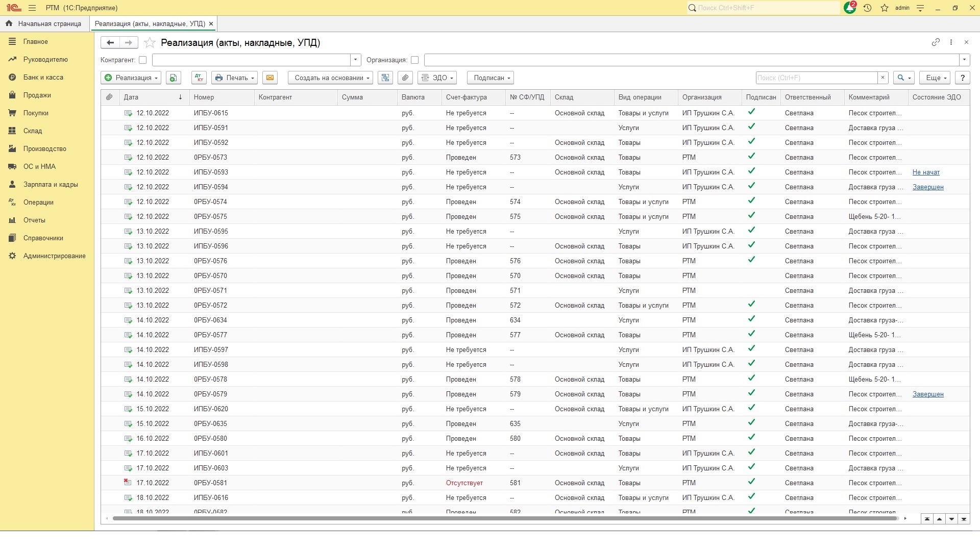Click the send by email envelope icon
The image size is (980, 551).
tap(270, 78)
